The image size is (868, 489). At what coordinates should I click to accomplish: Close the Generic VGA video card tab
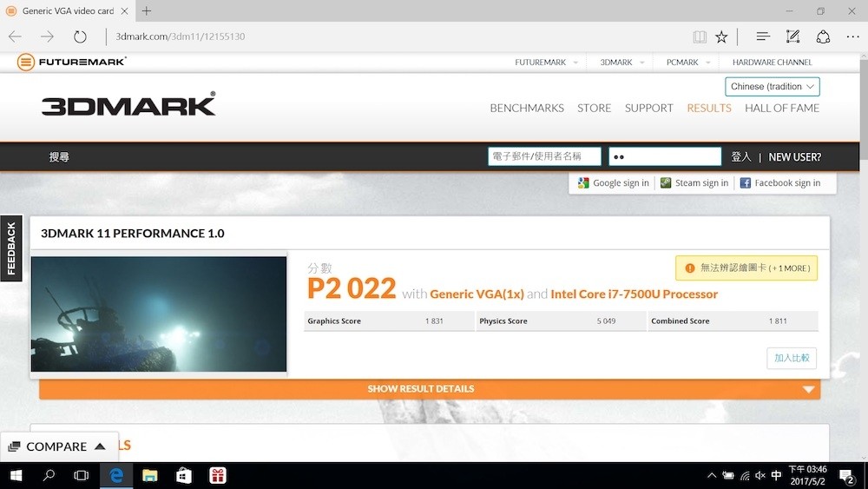pos(124,10)
